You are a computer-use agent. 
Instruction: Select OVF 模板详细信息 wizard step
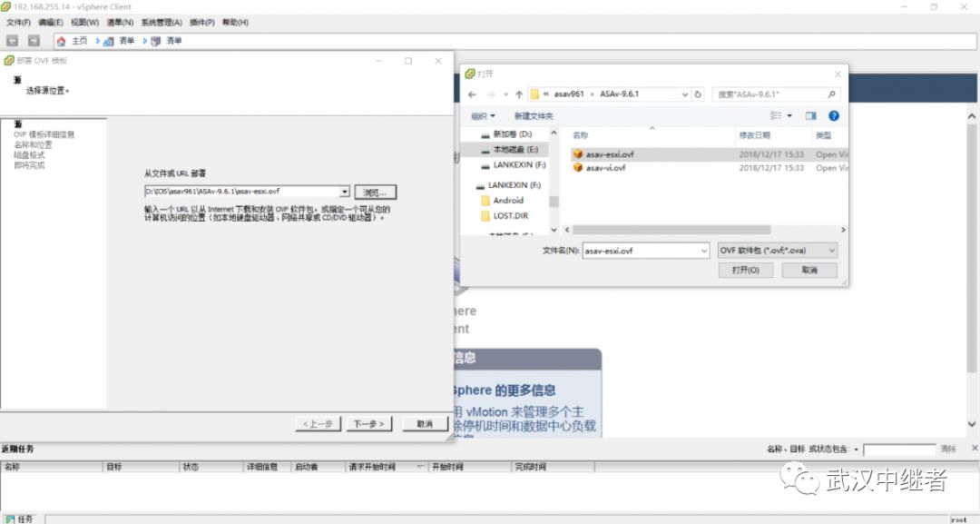pos(44,134)
